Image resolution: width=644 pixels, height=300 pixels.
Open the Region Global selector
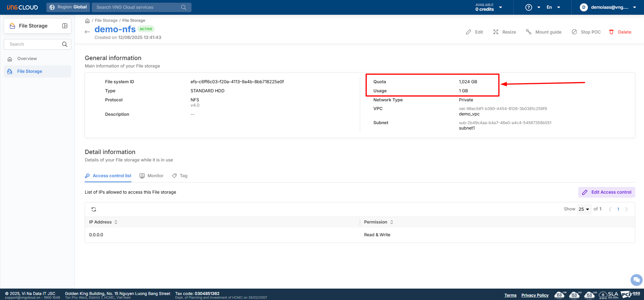[x=68, y=7]
